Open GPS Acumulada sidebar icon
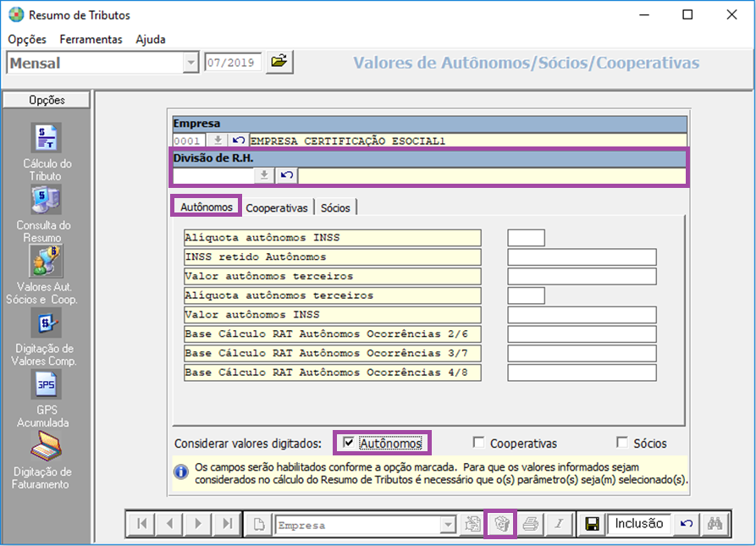The height and width of the screenshot is (546, 756). click(x=46, y=384)
